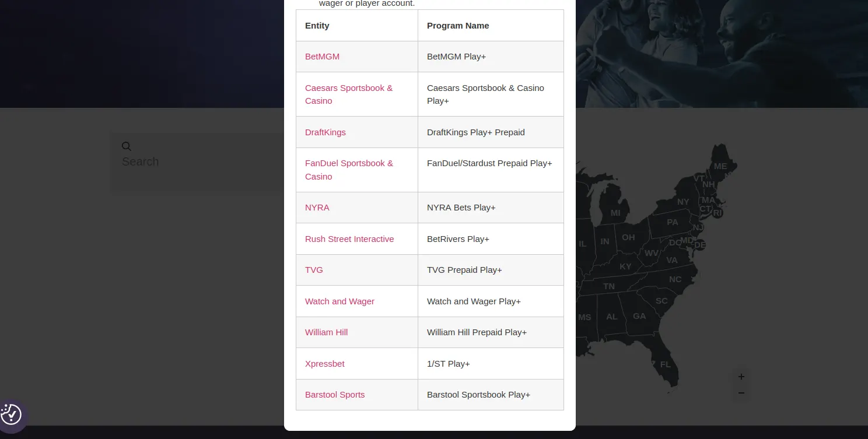The height and width of the screenshot is (439, 868).
Task: Visit the Barstool Sports link
Action: coord(335,395)
